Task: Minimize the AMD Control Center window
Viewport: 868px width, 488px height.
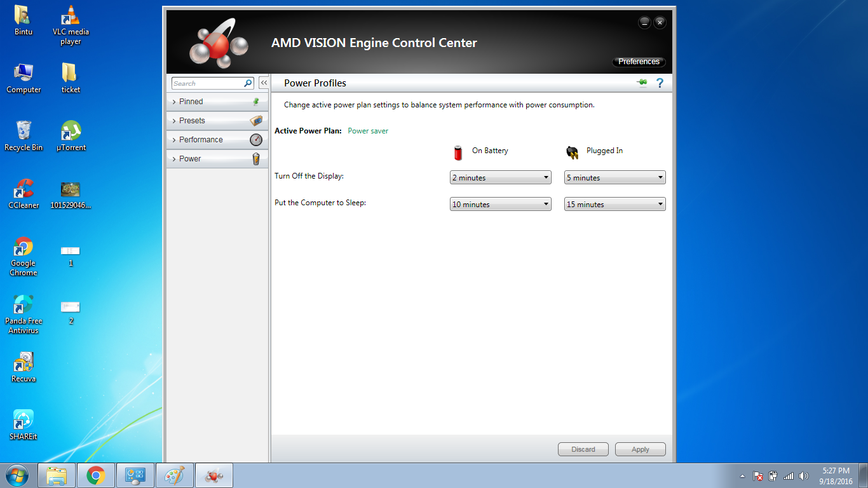Action: pyautogui.click(x=644, y=22)
